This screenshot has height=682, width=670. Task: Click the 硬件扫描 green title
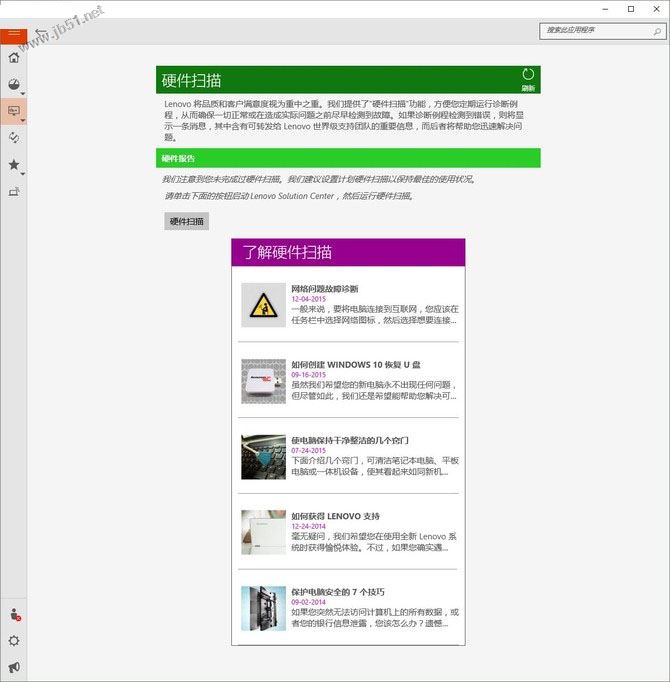coord(191,80)
